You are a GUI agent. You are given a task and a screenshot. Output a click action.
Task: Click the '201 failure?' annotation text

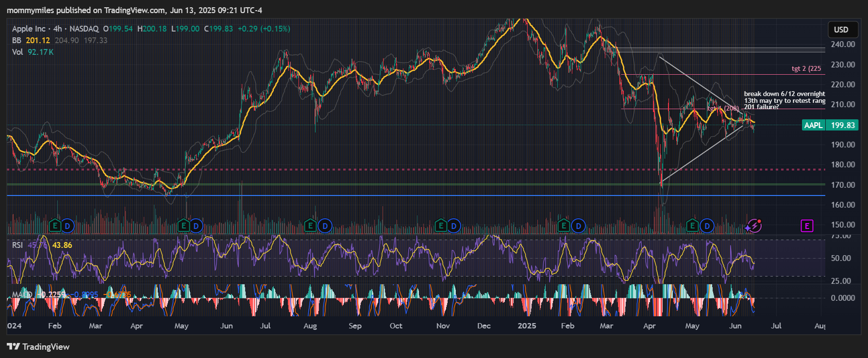click(x=761, y=107)
